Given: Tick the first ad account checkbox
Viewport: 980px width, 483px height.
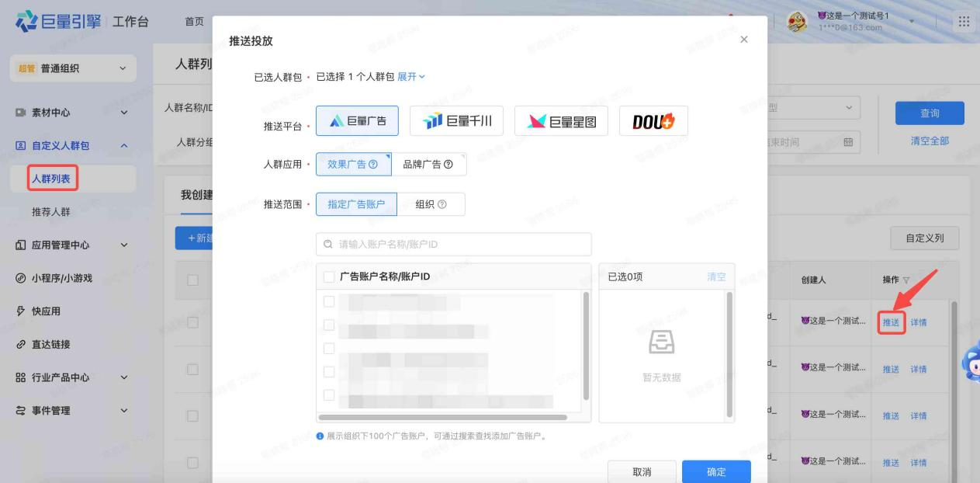Looking at the screenshot, I should [329, 302].
